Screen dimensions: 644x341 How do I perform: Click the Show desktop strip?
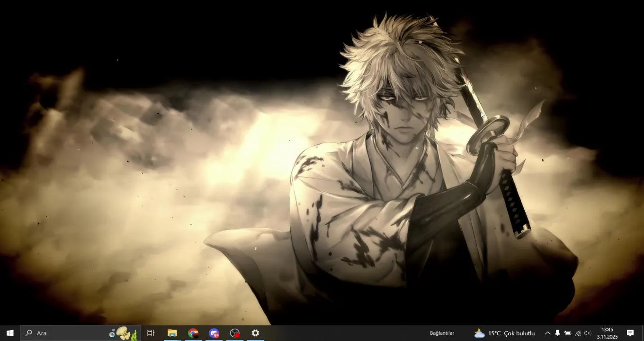[642, 333]
